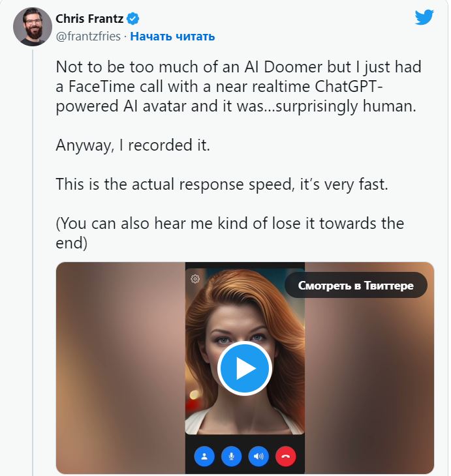Click the gear icon on the video
Image resolution: width=451 pixels, height=476 pixels.
(x=194, y=279)
